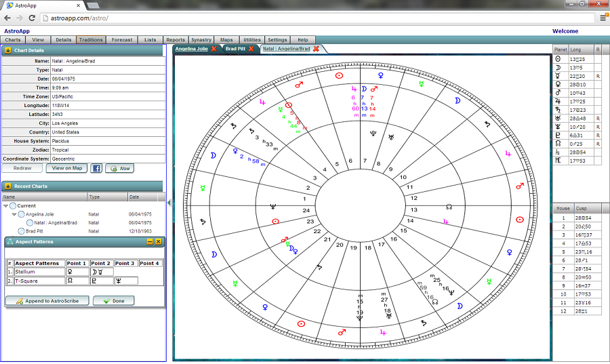
Task: Click the View on Map button
Action: tap(66, 168)
